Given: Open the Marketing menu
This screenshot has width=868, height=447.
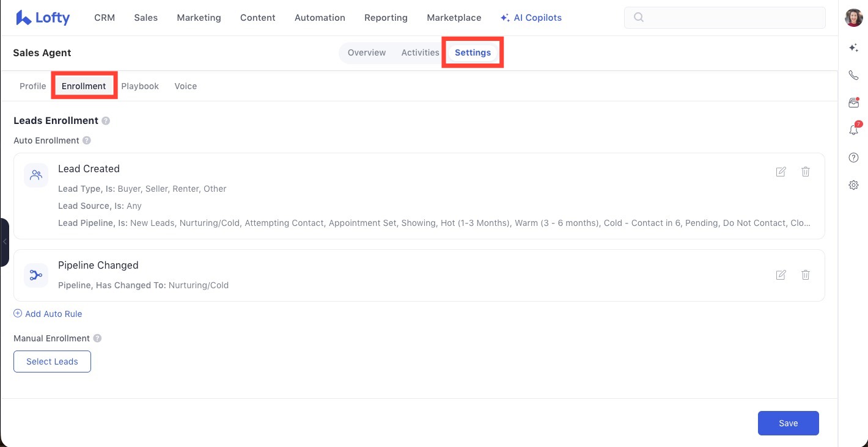Looking at the screenshot, I should click(199, 17).
